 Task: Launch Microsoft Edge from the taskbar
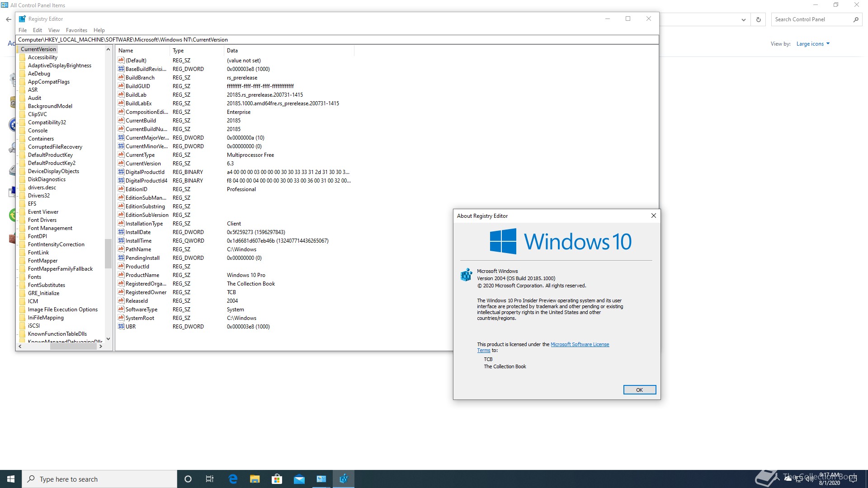pos(233,479)
